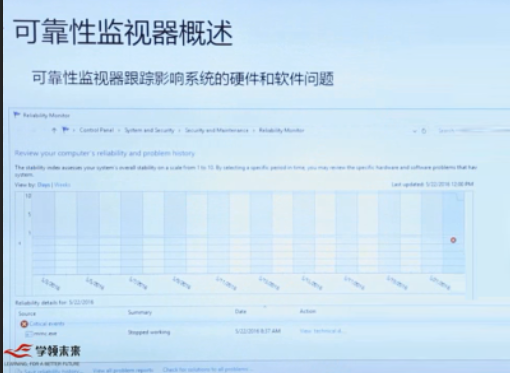Click the red critical event marker in chart
This screenshot has width=510, height=373.
(x=453, y=240)
